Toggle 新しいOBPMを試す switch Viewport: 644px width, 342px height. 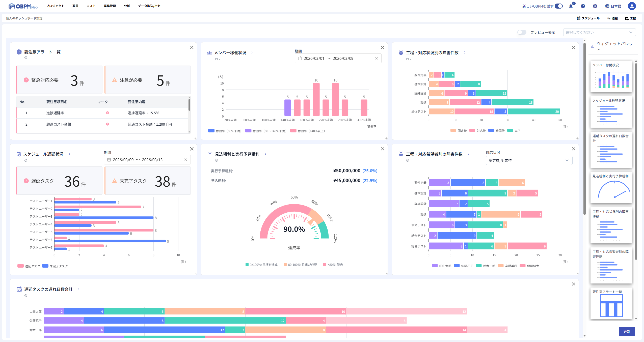point(559,6)
